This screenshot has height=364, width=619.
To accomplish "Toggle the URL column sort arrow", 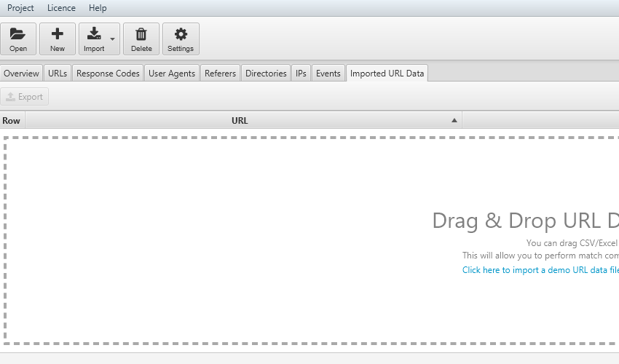I will pyautogui.click(x=454, y=120).
